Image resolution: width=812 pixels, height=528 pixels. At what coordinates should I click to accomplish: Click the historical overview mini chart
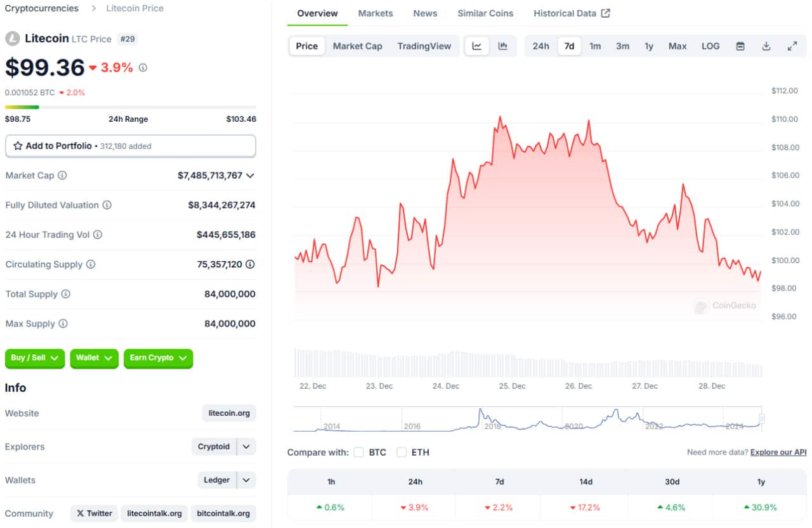pyautogui.click(x=528, y=420)
